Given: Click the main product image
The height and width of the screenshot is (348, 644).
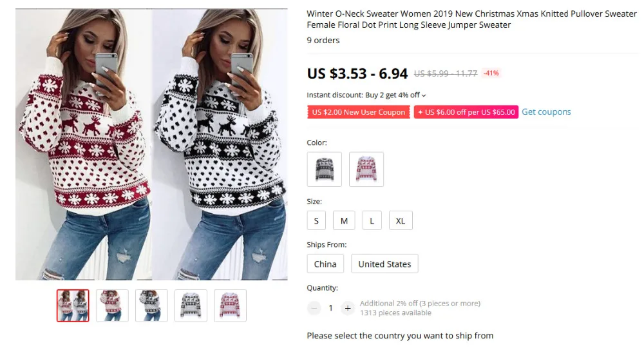Looking at the screenshot, I should pyautogui.click(x=151, y=144).
